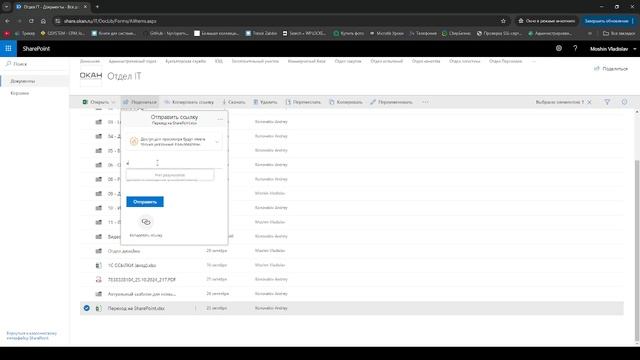The width and height of the screenshot is (640, 360).
Task: Click Отдел логистики in top navigation
Action: [x=464, y=61]
